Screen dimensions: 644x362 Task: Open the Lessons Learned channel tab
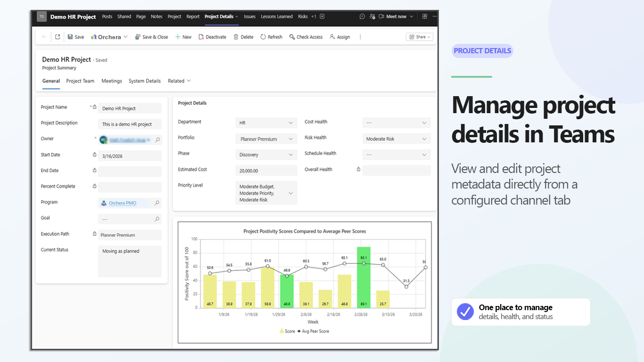click(x=277, y=16)
